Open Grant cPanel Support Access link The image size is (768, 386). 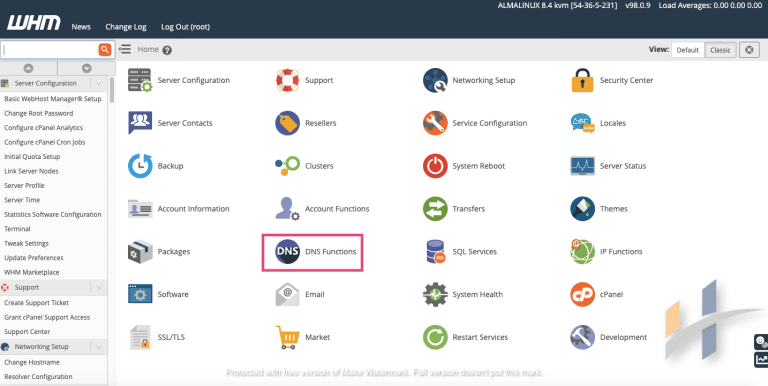pyautogui.click(x=47, y=317)
